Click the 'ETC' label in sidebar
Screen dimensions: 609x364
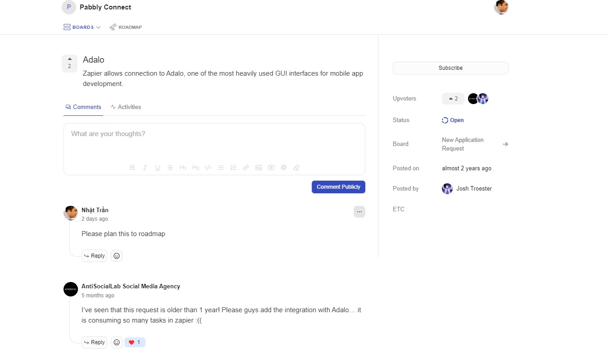click(x=399, y=209)
